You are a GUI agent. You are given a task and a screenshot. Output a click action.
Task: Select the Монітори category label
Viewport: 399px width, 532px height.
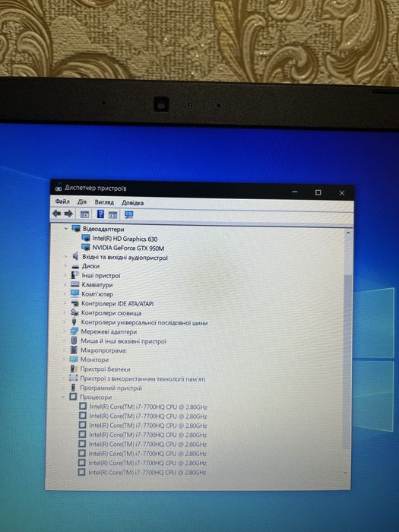[x=94, y=359]
